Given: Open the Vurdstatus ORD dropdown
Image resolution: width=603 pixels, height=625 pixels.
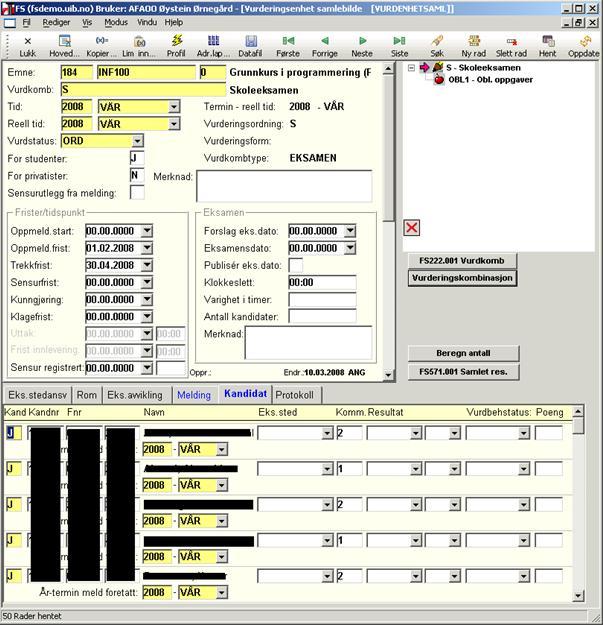Looking at the screenshot, I should 137,141.
